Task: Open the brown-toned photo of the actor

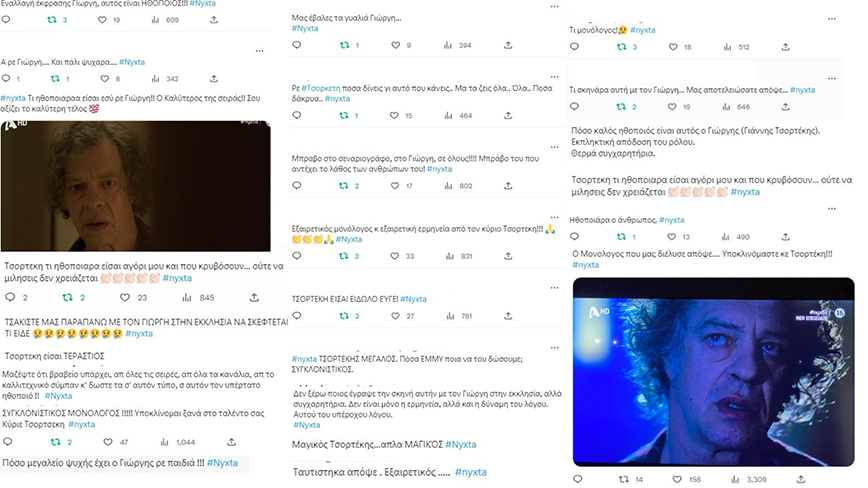Action: [x=136, y=186]
